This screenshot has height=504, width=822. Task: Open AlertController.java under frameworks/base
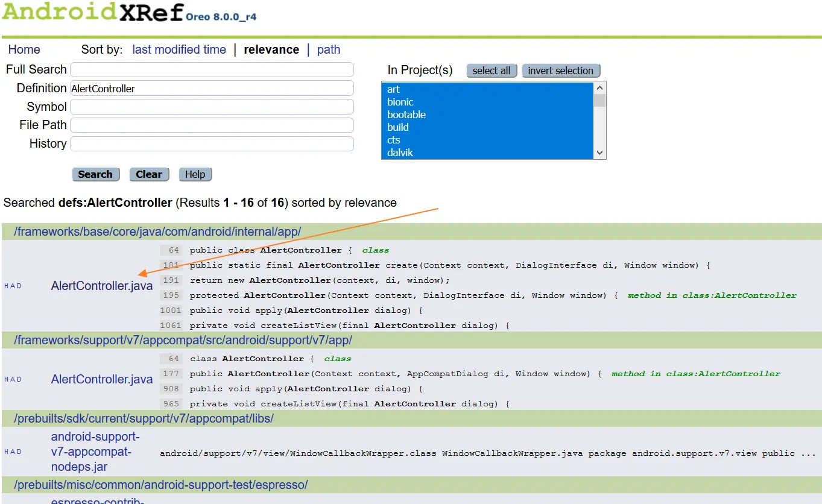(102, 286)
